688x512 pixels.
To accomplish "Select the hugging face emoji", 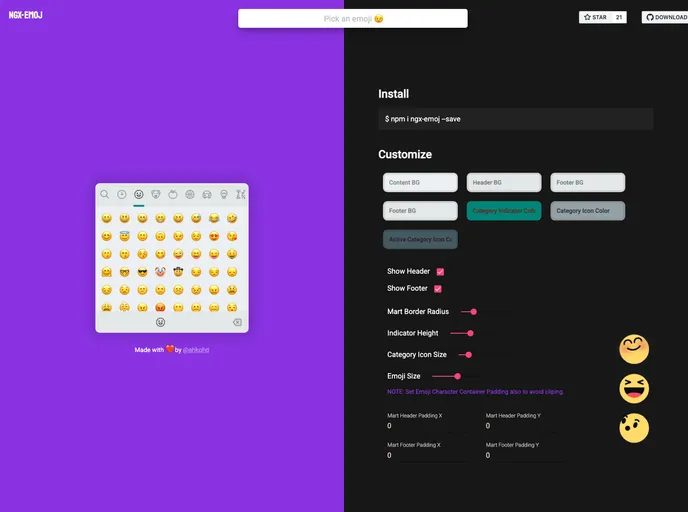I will (x=107, y=272).
